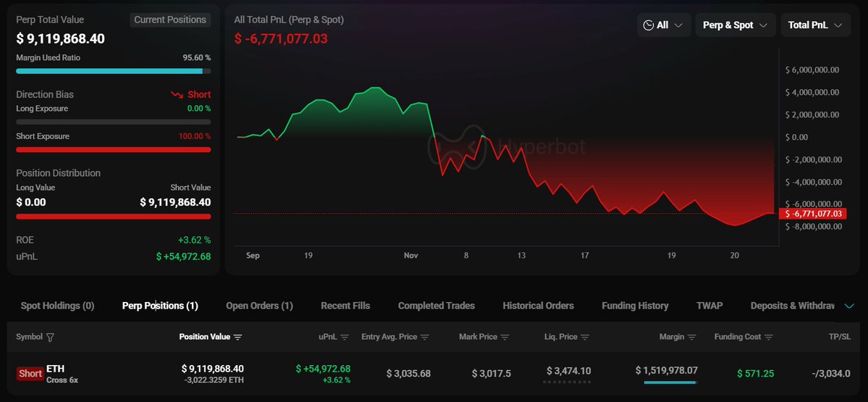Image resolution: width=868 pixels, height=402 pixels.
Task: Click the position value $9,119,868.40 in ETH row
Action: [x=213, y=369]
